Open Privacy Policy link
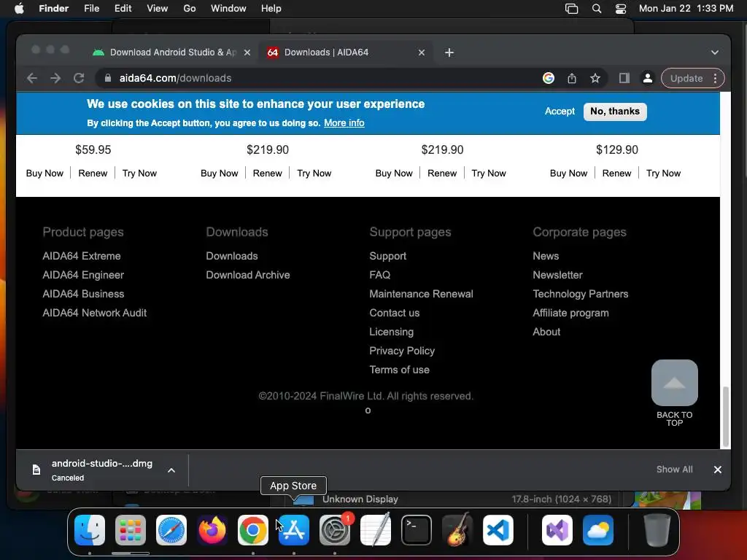This screenshot has width=747, height=560. click(402, 351)
